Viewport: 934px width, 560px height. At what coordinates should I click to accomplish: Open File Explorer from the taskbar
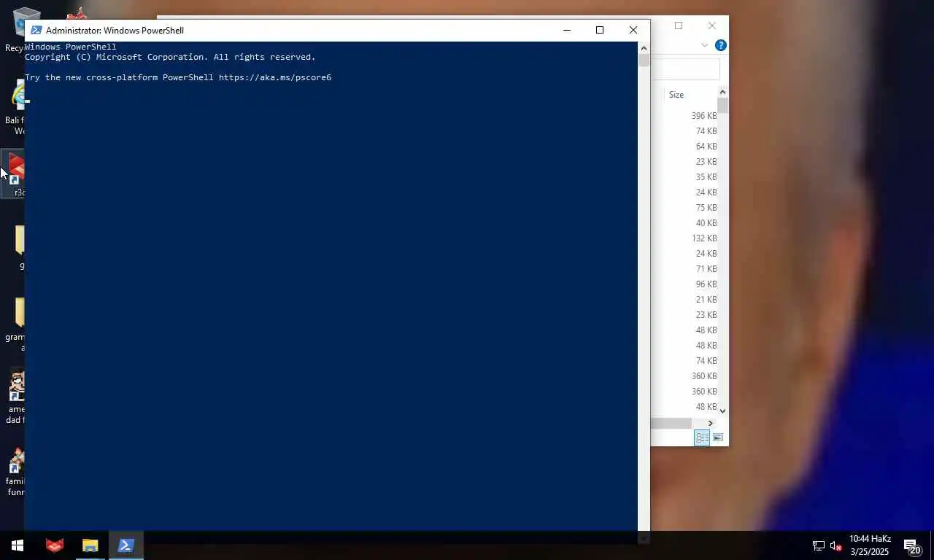click(90, 545)
